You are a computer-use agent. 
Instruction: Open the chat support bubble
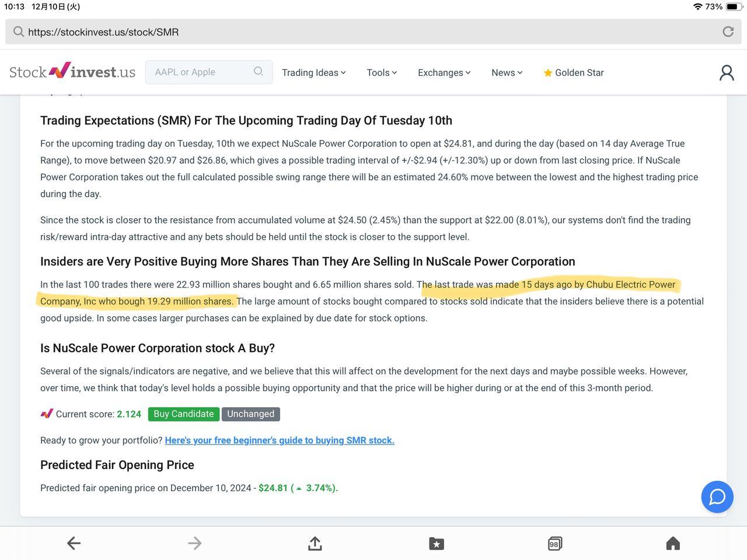pyautogui.click(x=717, y=497)
